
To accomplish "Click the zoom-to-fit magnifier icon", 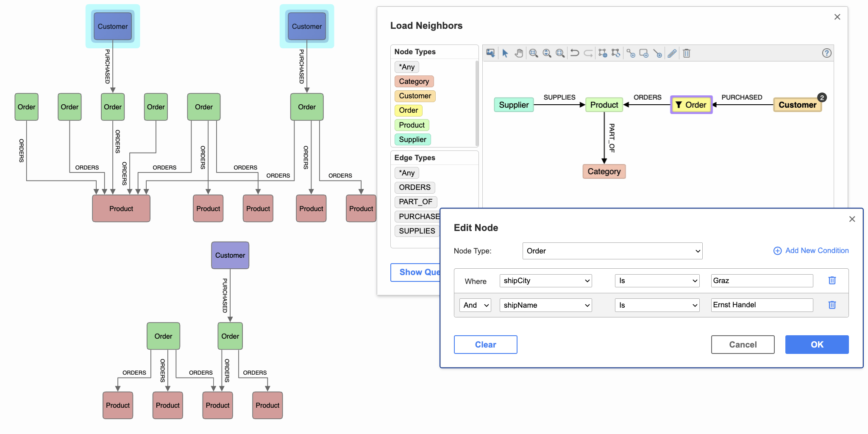I will 560,53.
